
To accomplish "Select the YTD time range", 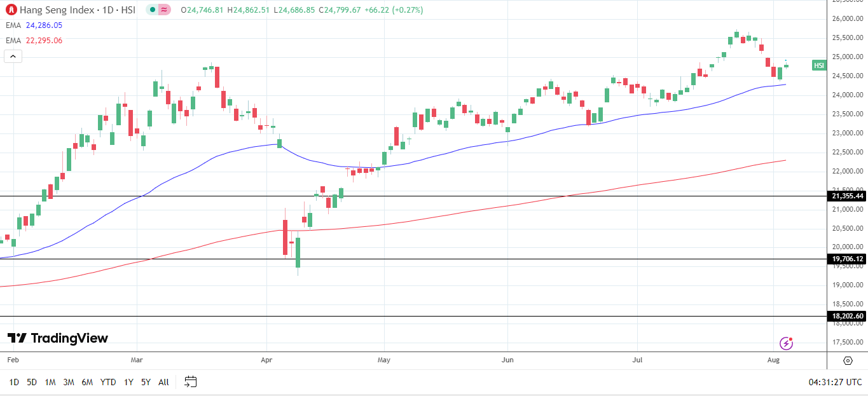I will coord(108,382).
